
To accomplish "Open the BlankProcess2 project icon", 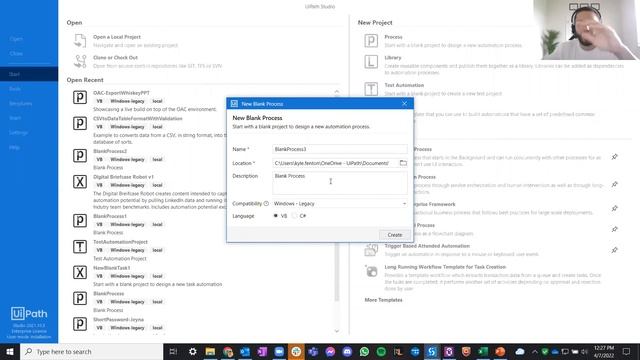I will [x=80, y=156].
